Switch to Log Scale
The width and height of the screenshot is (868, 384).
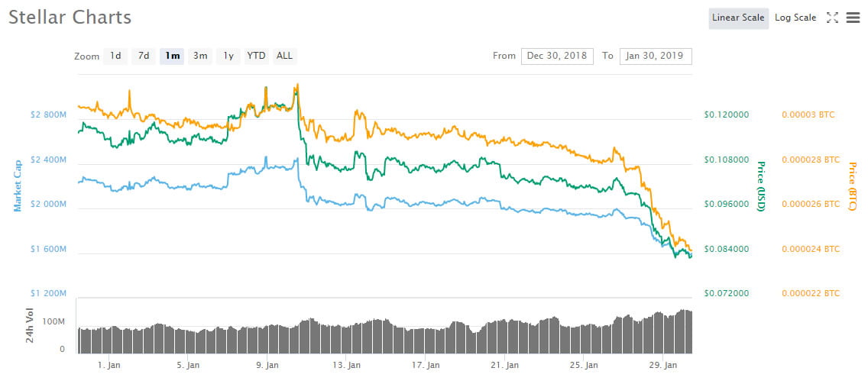click(795, 18)
